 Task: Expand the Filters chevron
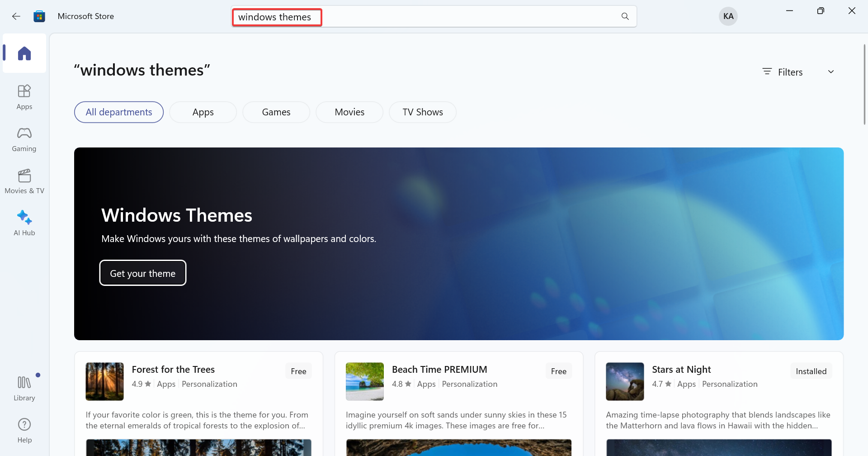click(831, 72)
